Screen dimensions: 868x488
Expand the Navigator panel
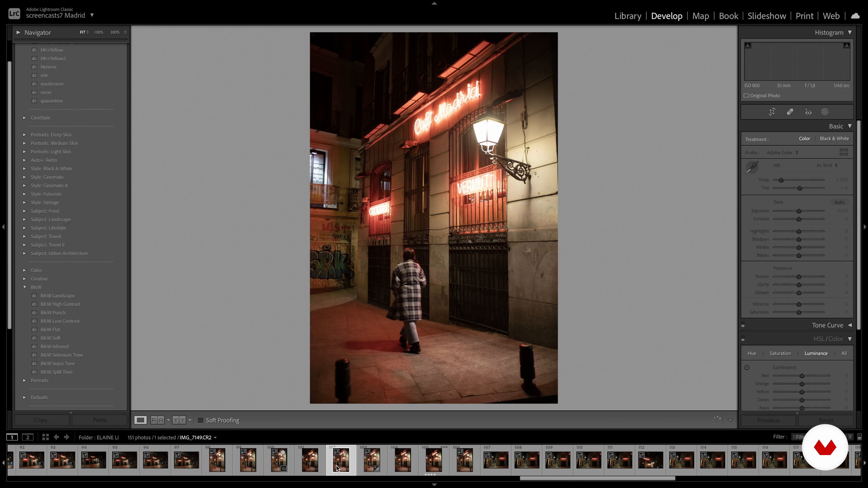(x=19, y=32)
